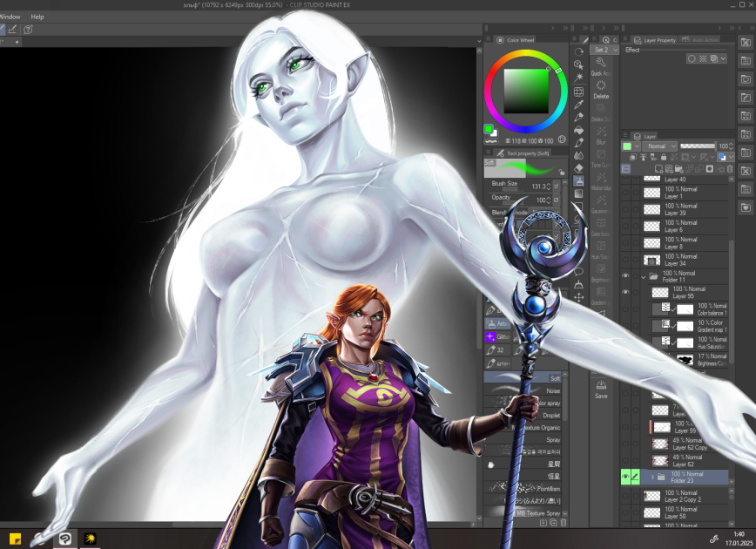Viewport: 756px width, 549px height.
Task: Select the Eyedropper tool
Action: (x=578, y=105)
